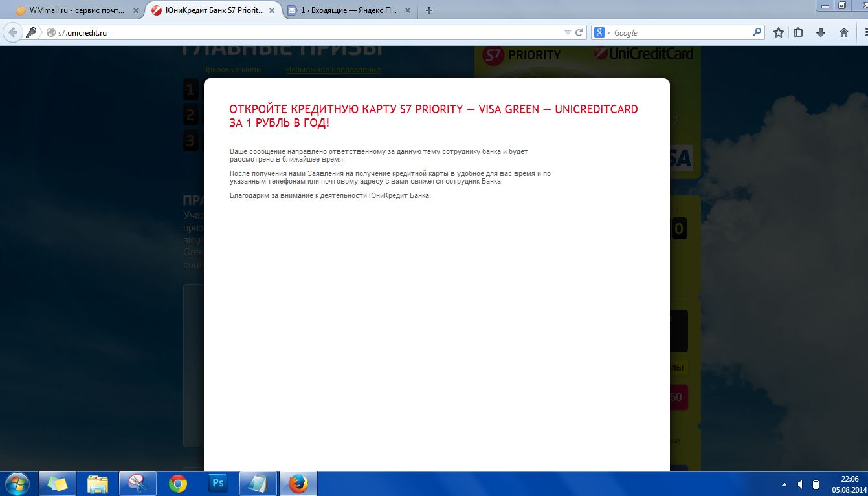Click the S7 Priority logo on the page

pos(522,55)
